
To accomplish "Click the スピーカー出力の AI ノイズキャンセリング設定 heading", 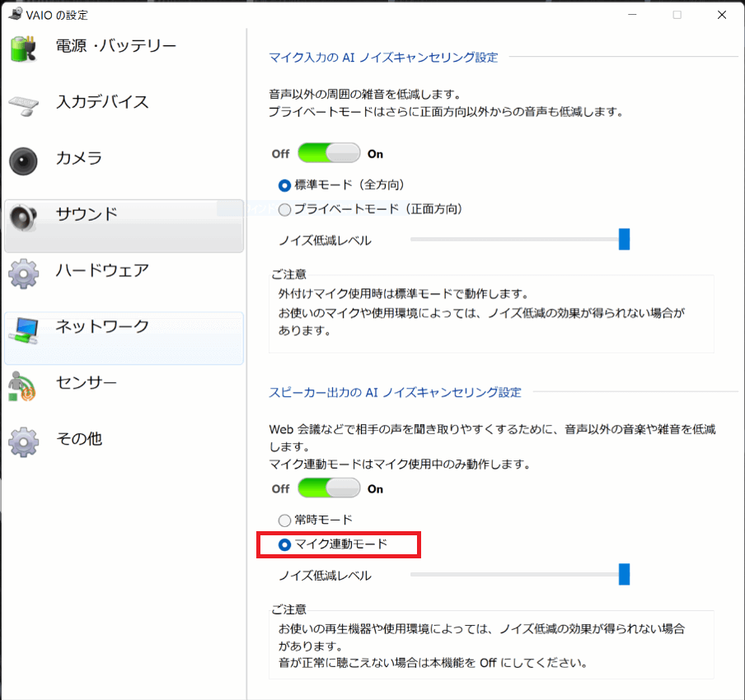I will pyautogui.click(x=395, y=392).
